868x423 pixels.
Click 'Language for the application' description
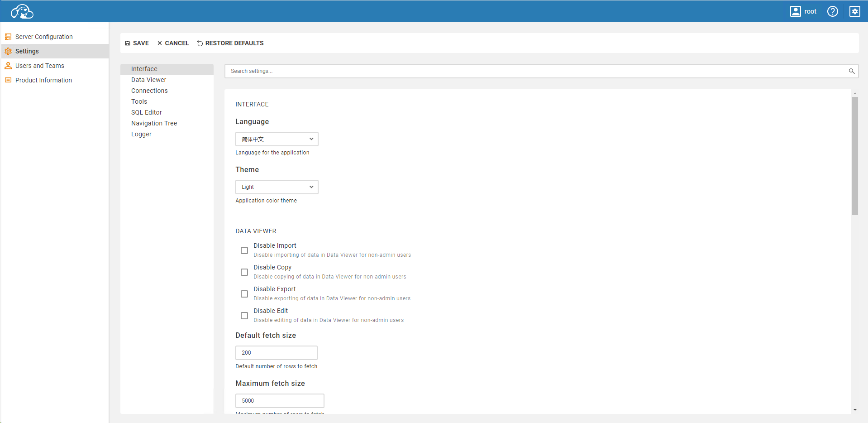coord(272,153)
